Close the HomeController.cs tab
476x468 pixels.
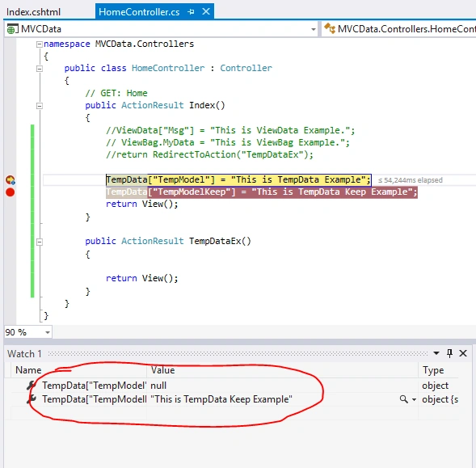[x=206, y=11]
